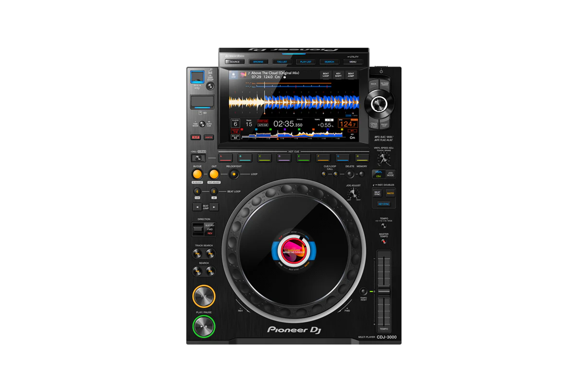Trigger Hot Cue B pad
Image resolution: width=588 pixels, height=392 pixels.
(245, 158)
